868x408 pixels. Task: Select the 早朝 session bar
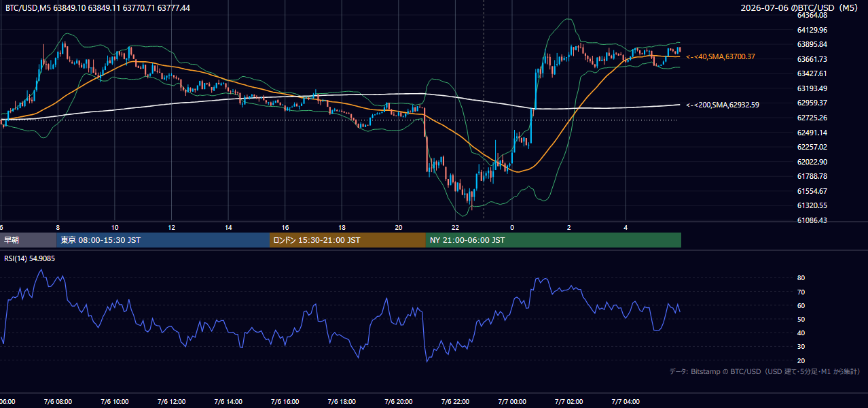(x=28, y=240)
